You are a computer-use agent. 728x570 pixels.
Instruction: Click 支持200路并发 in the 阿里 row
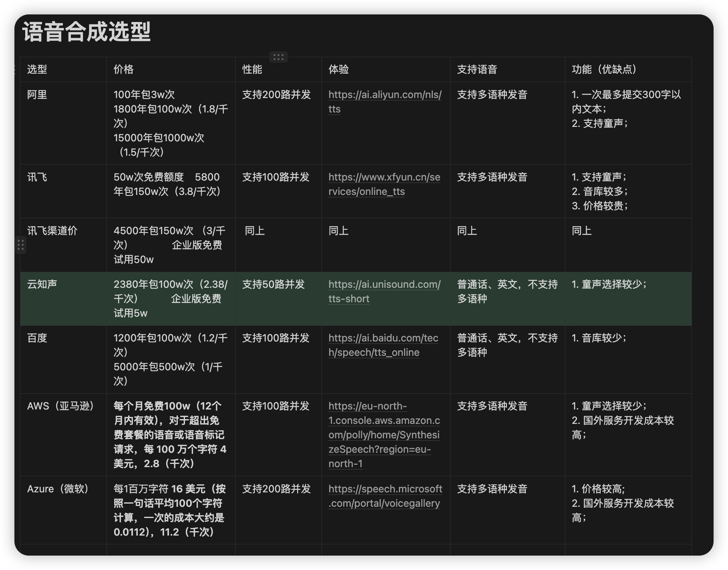pyautogui.click(x=276, y=95)
